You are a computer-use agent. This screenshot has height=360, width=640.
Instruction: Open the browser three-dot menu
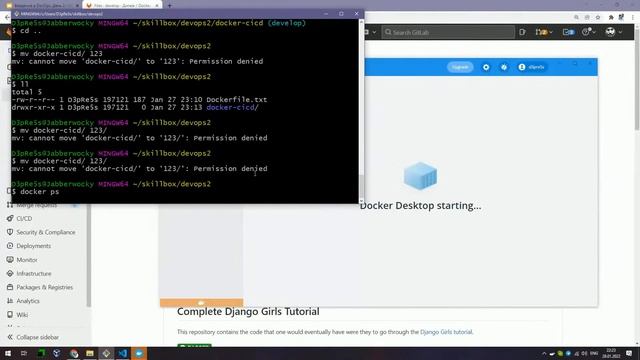pyautogui.click(x=633, y=18)
